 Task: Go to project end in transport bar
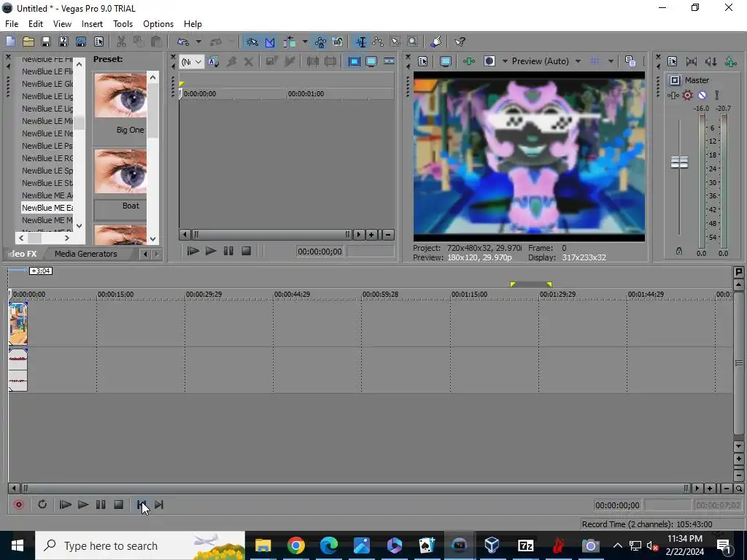[159, 505]
